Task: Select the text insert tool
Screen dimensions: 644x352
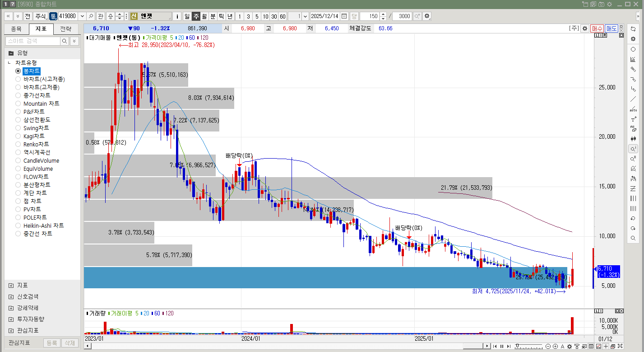Action: tap(633, 119)
